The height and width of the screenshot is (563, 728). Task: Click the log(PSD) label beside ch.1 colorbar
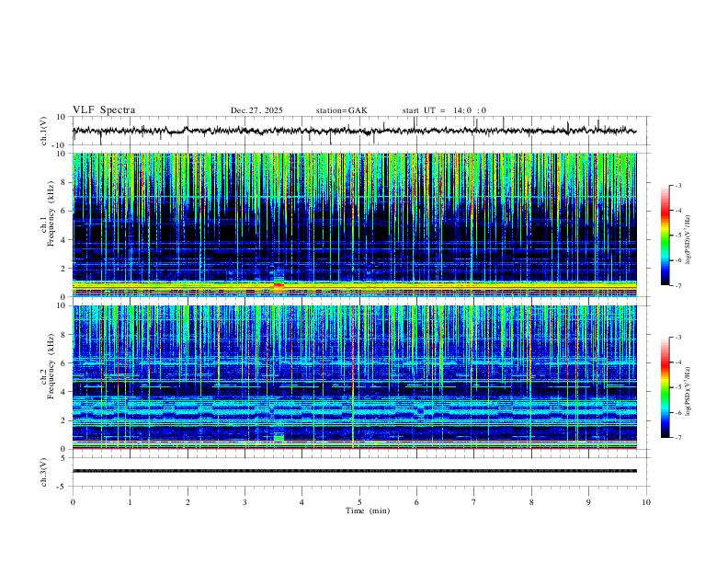[x=688, y=240]
